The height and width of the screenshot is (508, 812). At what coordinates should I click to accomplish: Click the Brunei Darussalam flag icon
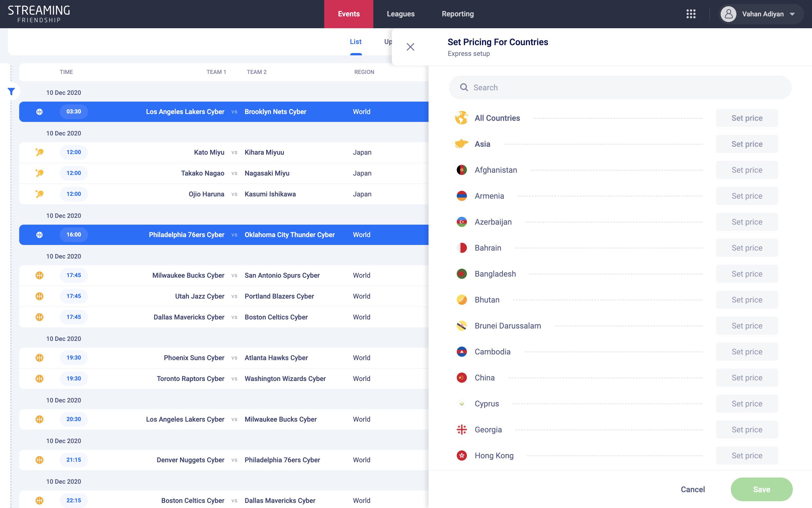click(x=462, y=326)
